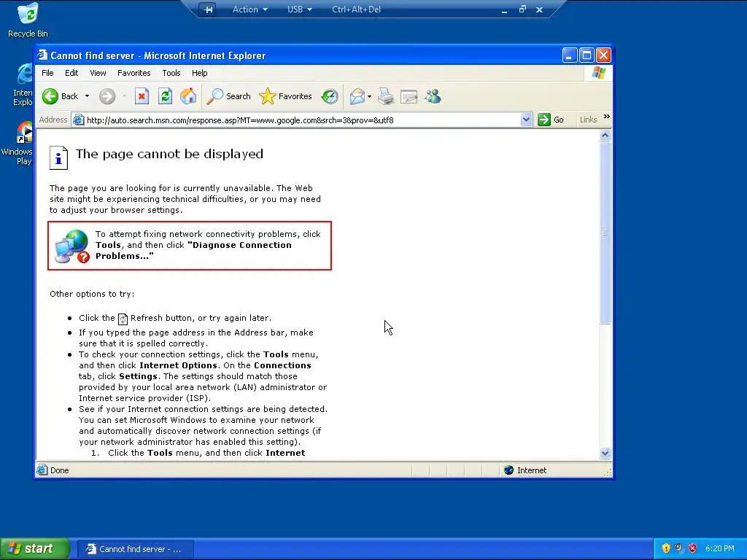Stop page loading with red X icon

pyautogui.click(x=142, y=97)
